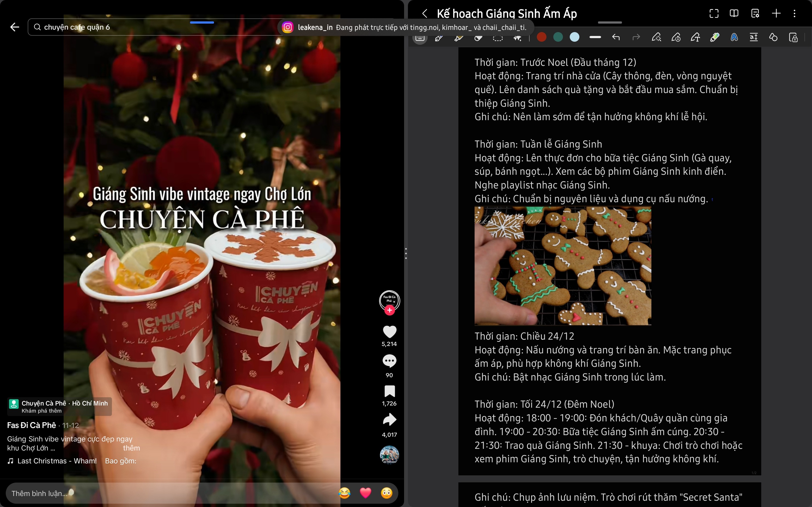Select the highlighter tool
Image resolution: width=812 pixels, height=507 pixels.
click(459, 38)
